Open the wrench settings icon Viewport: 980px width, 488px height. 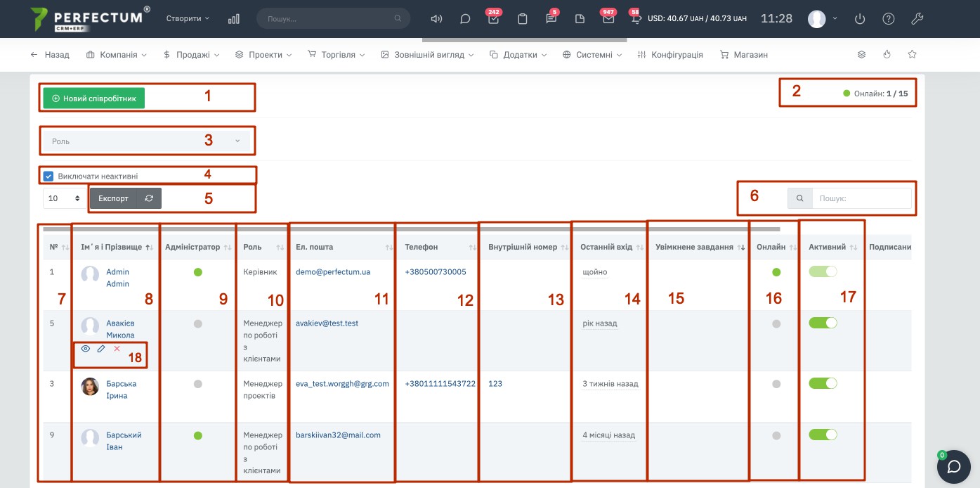(x=917, y=19)
